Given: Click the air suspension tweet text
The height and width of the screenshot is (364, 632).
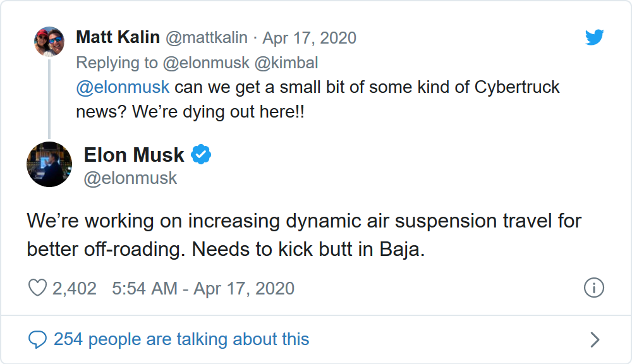Looking at the screenshot, I should (x=303, y=235).
